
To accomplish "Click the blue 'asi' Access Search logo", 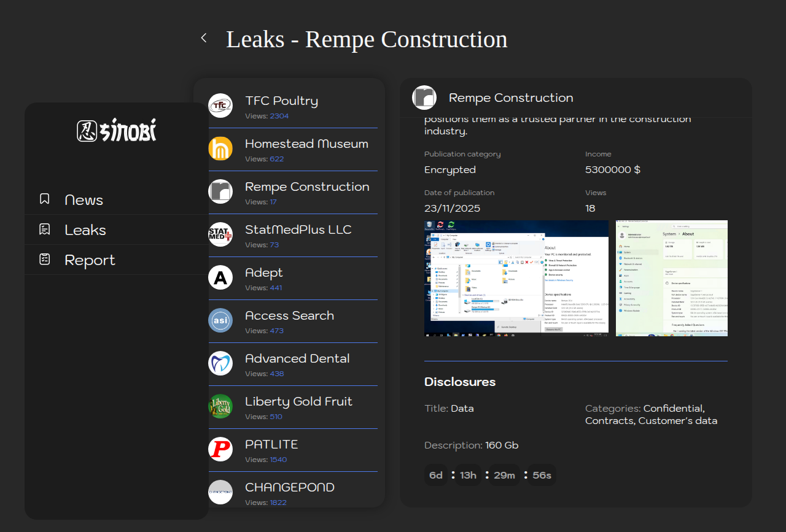I will click(x=220, y=320).
